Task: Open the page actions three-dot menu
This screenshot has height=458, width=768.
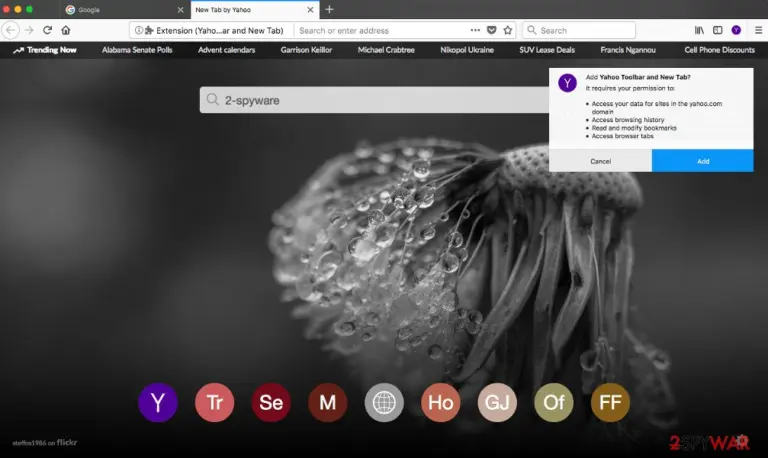Action: (475, 30)
